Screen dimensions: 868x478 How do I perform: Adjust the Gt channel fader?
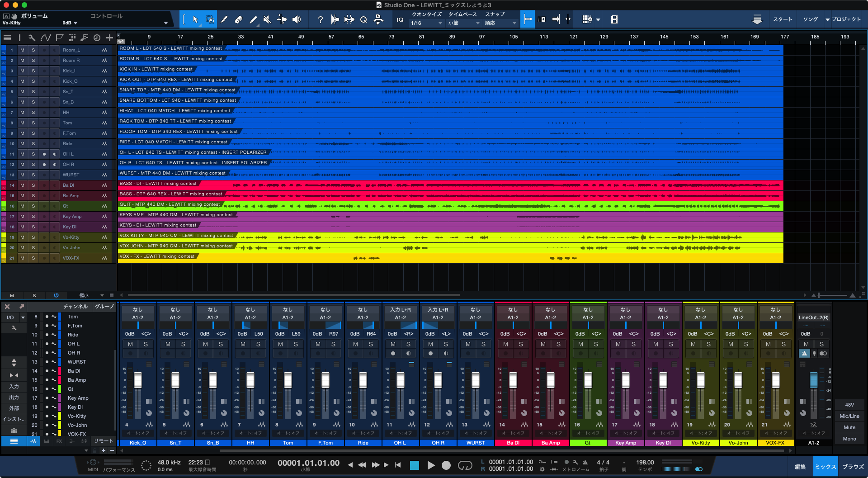point(588,380)
